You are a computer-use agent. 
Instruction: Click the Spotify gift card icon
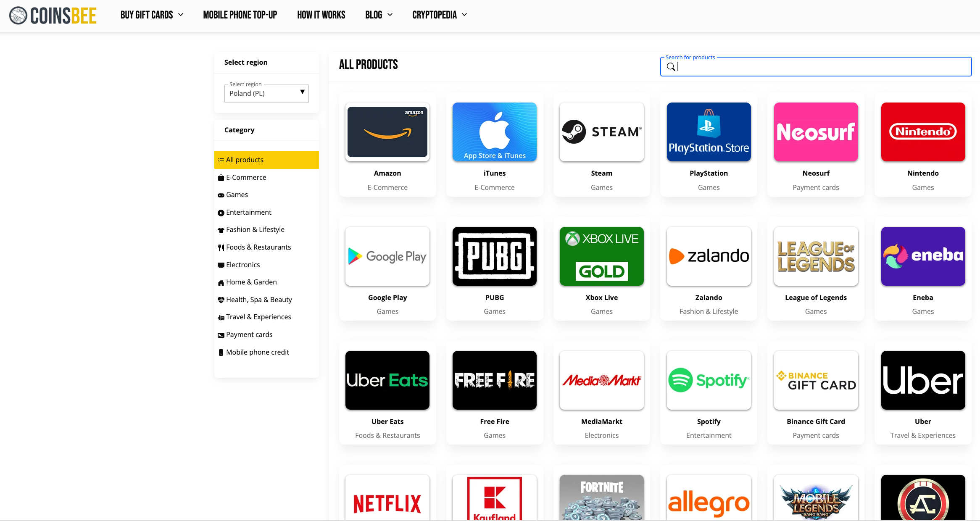tap(709, 380)
